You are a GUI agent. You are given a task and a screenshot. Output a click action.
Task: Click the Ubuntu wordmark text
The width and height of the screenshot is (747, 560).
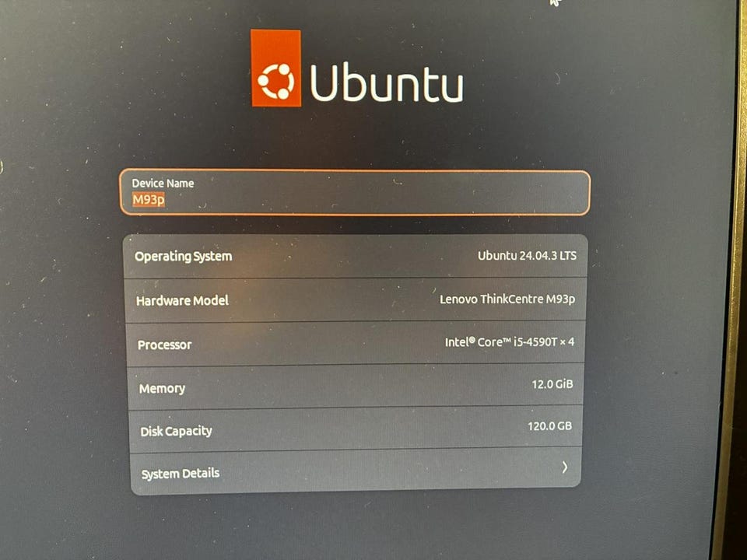click(387, 83)
